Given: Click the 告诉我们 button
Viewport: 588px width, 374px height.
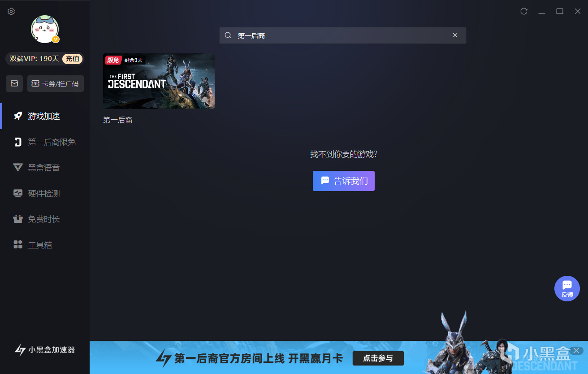Looking at the screenshot, I should (344, 181).
